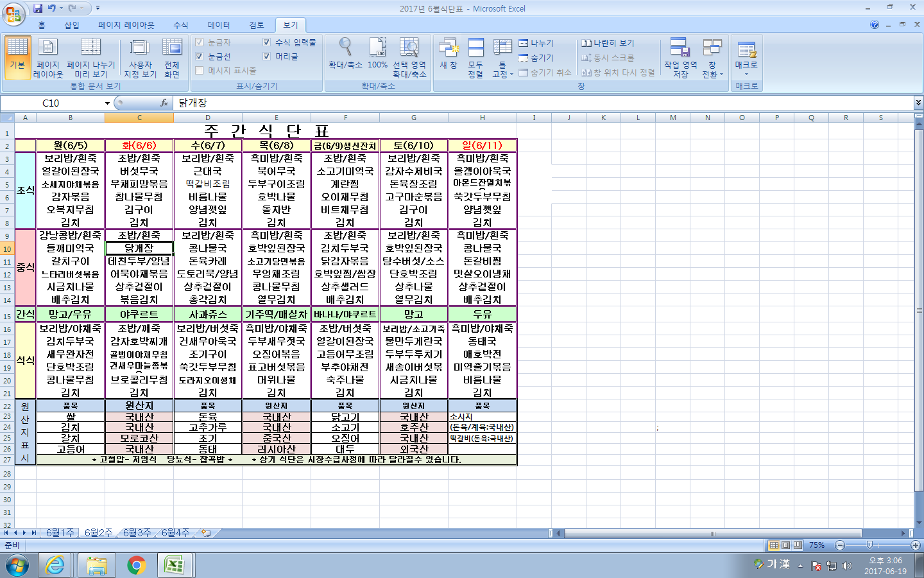Select the 6월3주 sheet tab

point(137,533)
